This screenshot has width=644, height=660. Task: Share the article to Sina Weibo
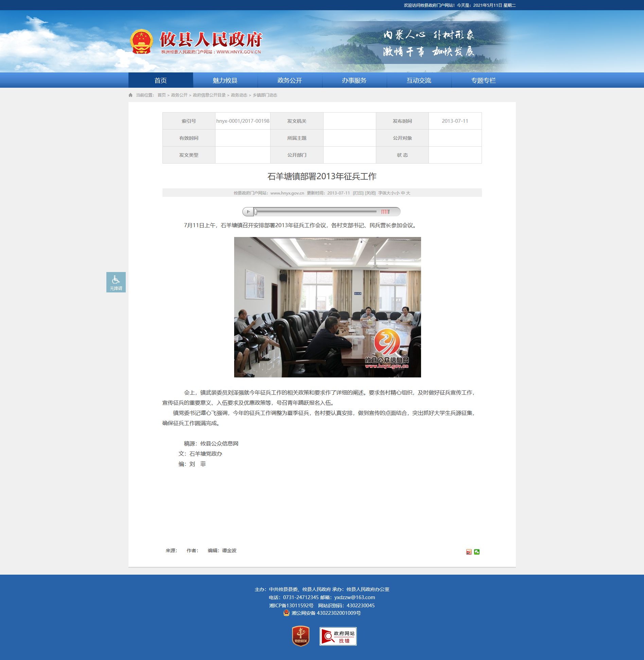click(469, 552)
